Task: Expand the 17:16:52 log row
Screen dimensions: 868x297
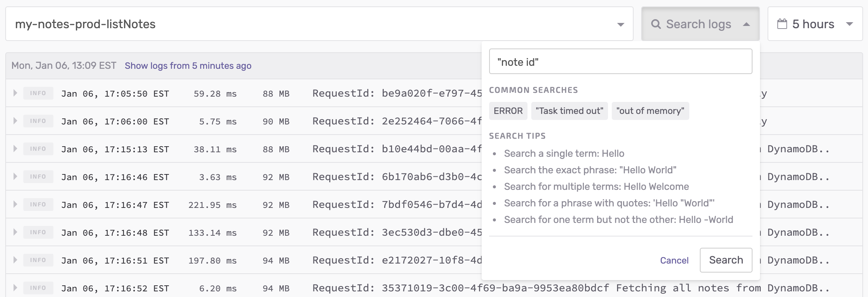Action: coord(15,288)
